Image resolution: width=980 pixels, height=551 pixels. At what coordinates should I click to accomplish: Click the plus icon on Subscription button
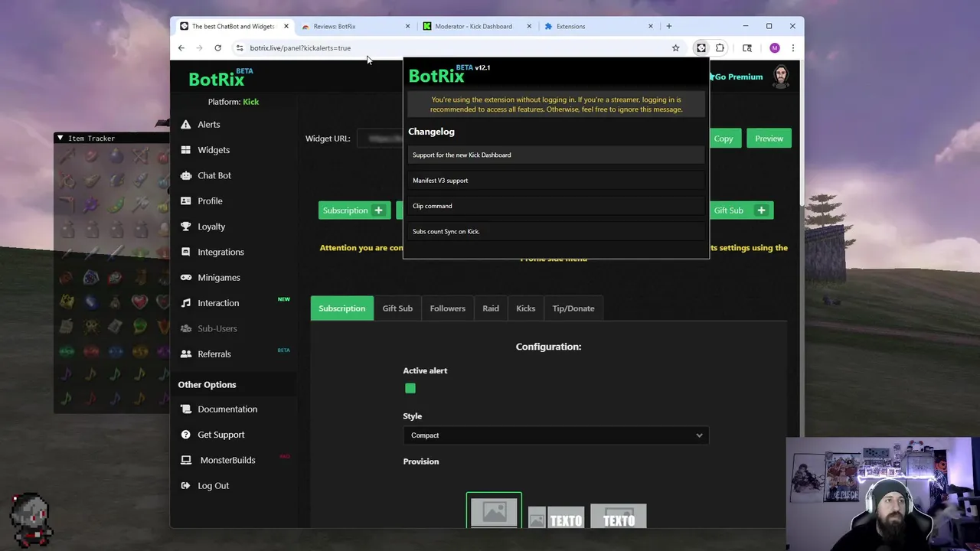click(378, 210)
